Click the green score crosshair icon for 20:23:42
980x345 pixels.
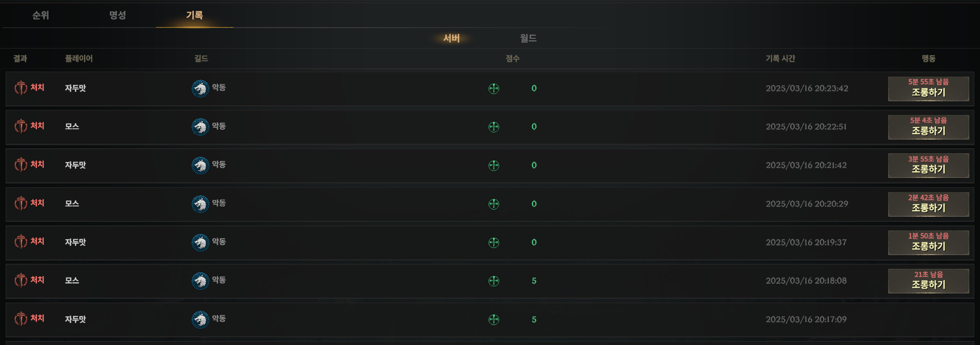(494, 88)
